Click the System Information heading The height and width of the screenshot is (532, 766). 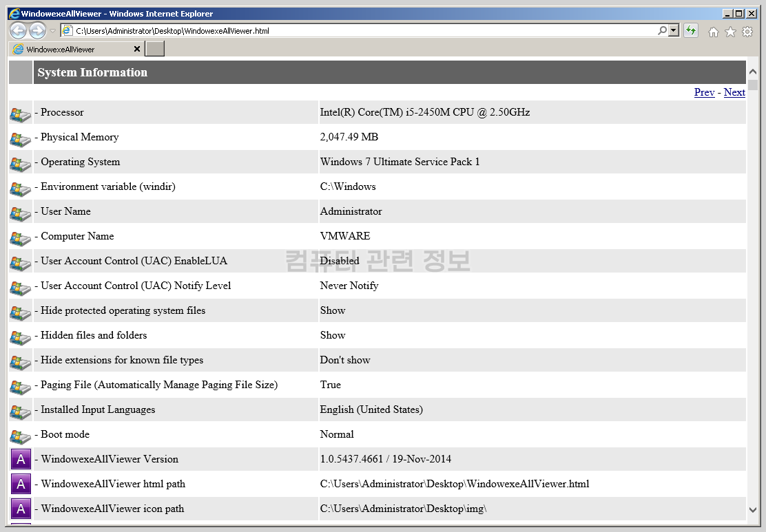click(x=92, y=72)
